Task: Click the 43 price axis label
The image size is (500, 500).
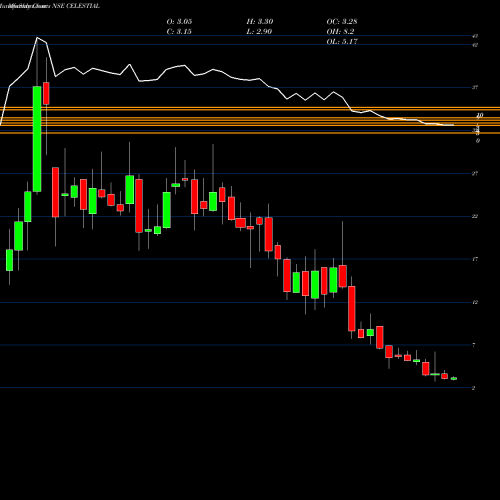Action: 475,36
